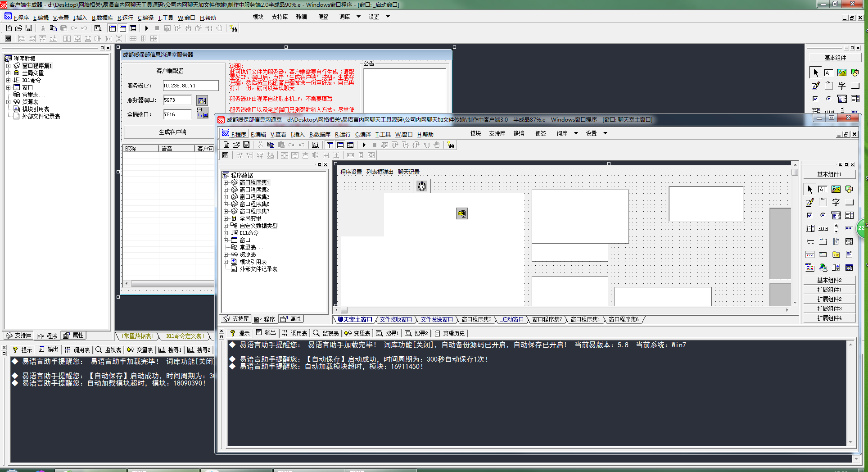
Task: Expand 自定义数据类型 tree node
Action: (x=226, y=226)
